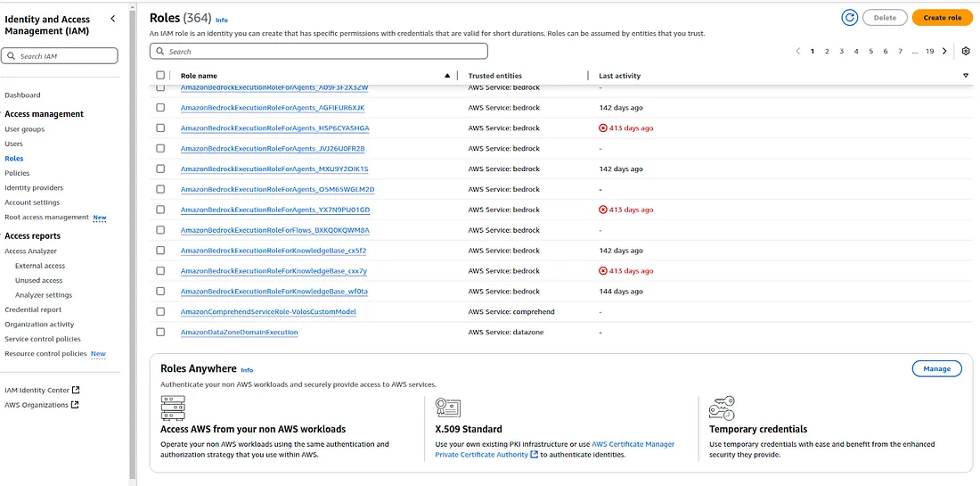The image size is (980, 486).
Task: Go to page 19 of roles
Action: click(x=929, y=52)
